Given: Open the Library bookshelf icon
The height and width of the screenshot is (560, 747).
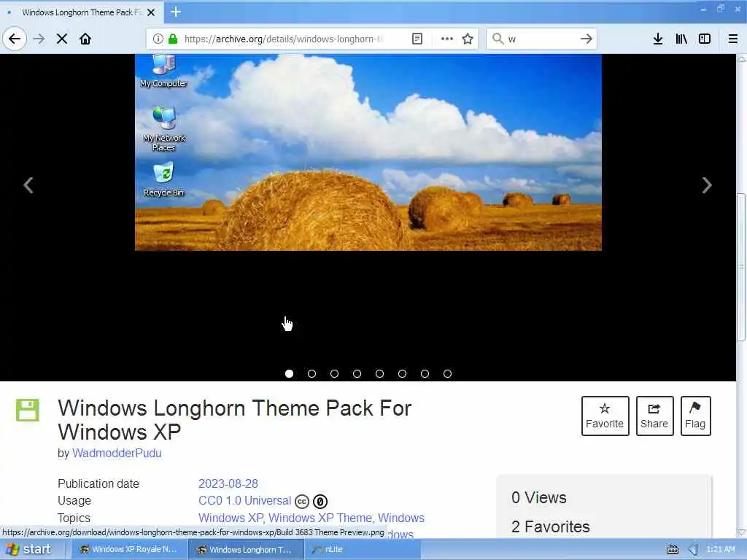Looking at the screenshot, I should pos(681,39).
